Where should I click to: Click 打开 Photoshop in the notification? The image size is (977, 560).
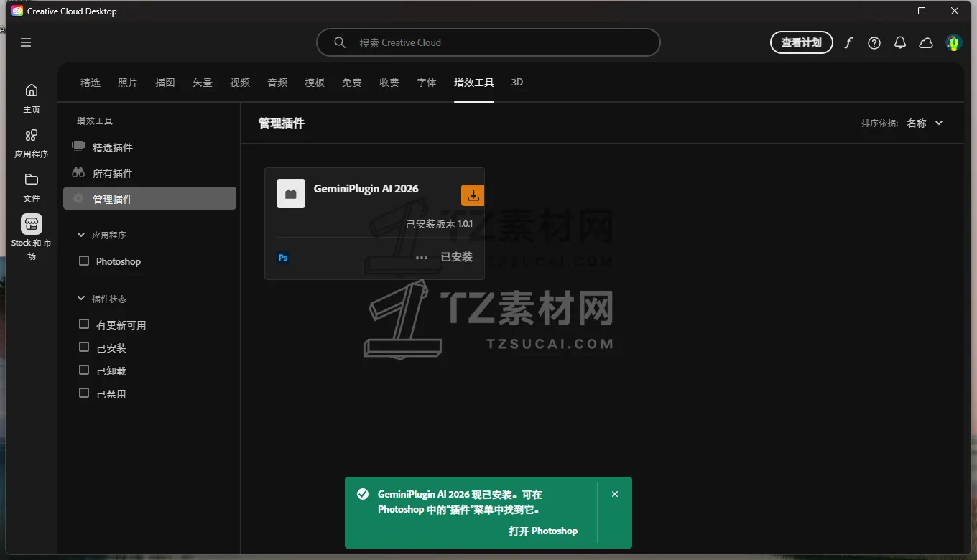543,531
